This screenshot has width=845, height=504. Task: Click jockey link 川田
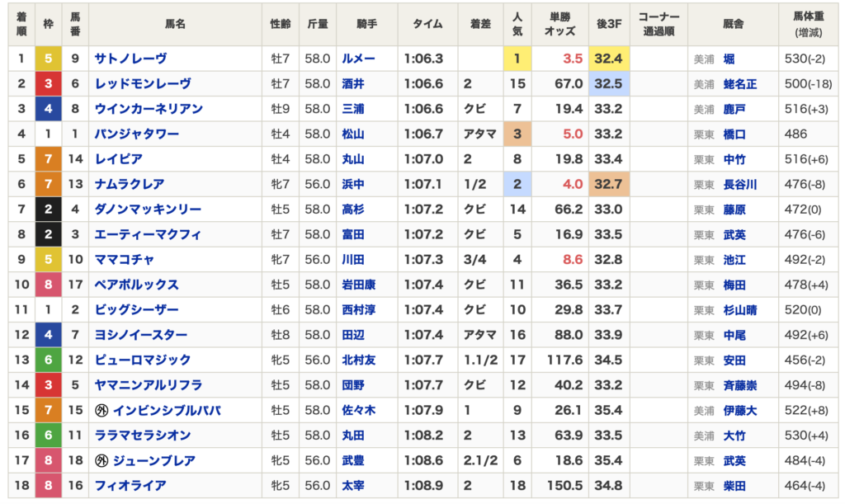(352, 259)
